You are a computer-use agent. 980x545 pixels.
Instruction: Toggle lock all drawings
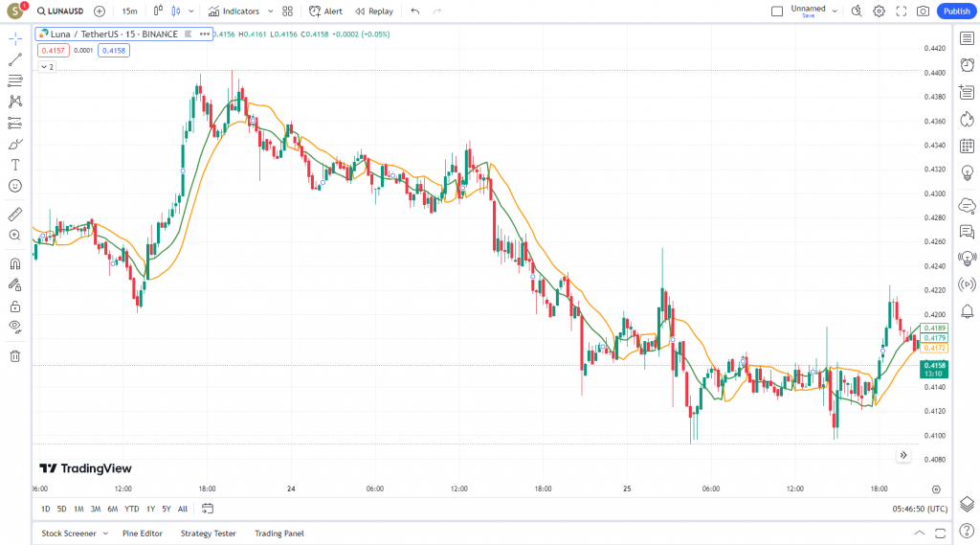tap(15, 307)
